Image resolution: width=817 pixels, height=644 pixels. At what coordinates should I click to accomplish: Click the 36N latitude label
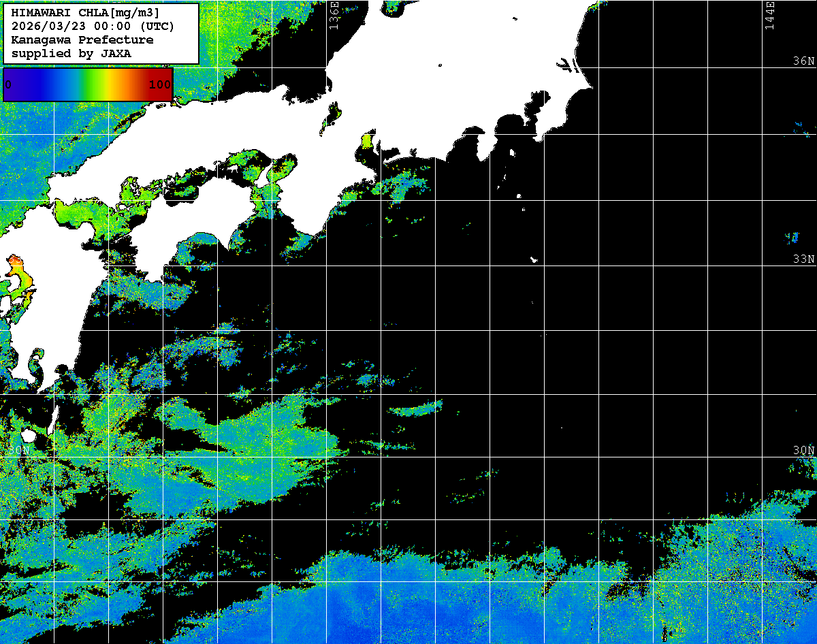tap(803, 61)
